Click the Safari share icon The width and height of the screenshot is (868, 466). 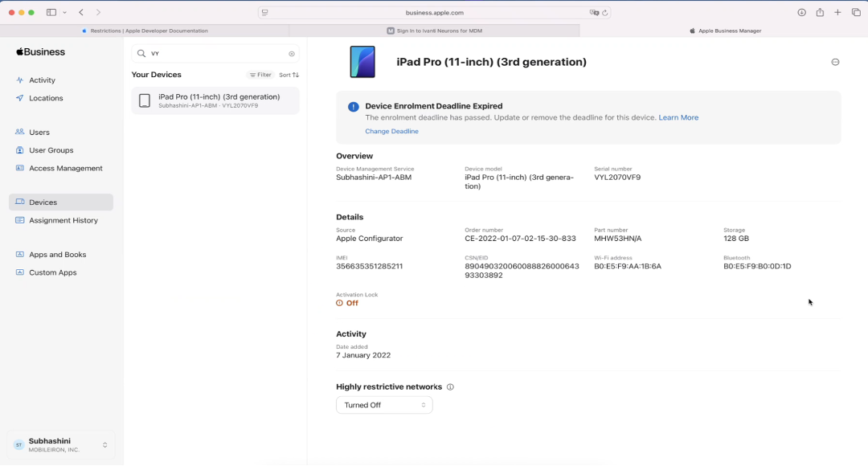[820, 13]
